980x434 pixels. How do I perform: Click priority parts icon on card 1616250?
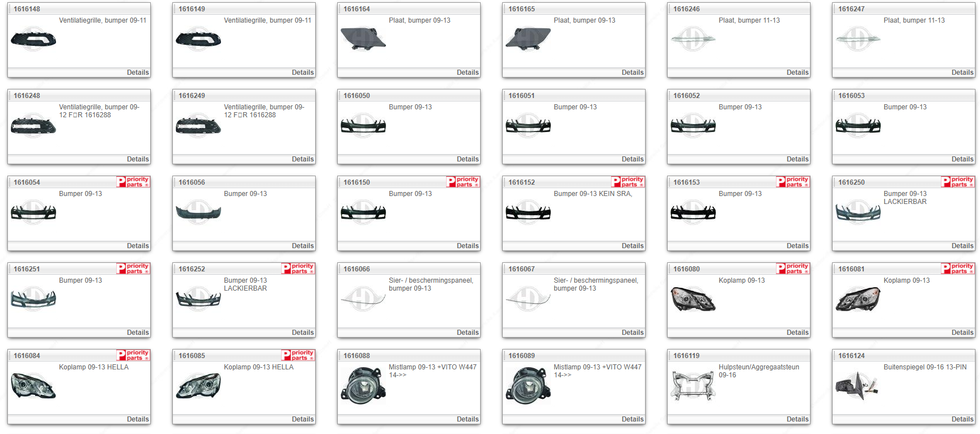click(958, 182)
